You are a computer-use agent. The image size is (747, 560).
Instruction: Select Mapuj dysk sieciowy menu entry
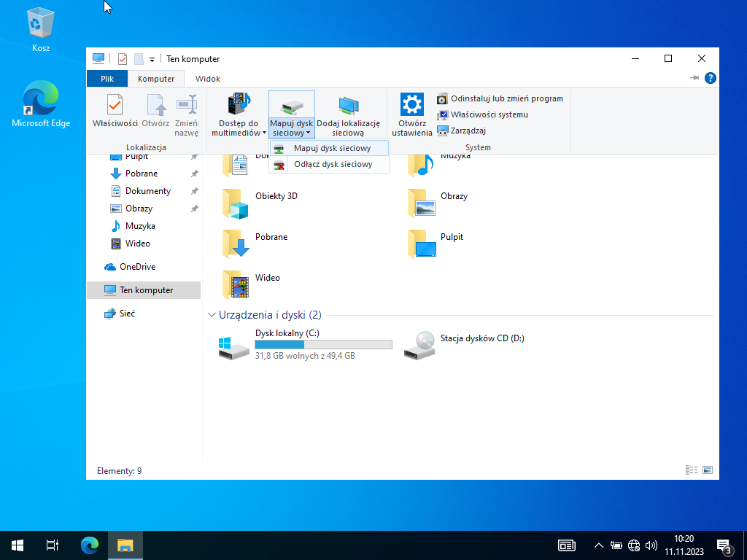pos(331,148)
